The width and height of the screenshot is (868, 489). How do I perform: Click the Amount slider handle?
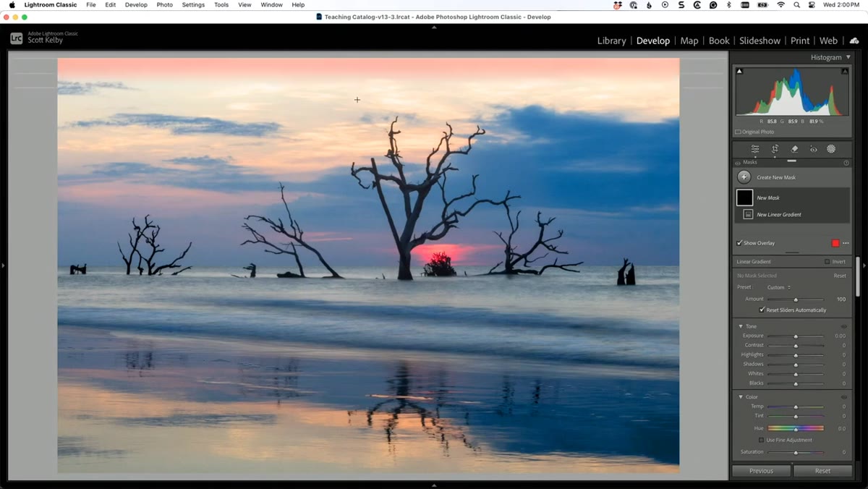796,299
